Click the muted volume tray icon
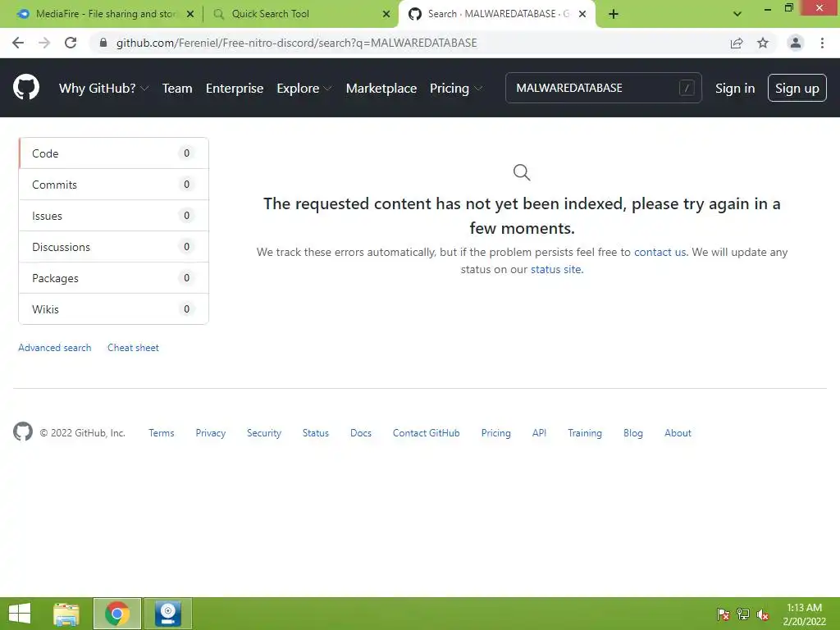 [x=763, y=614]
